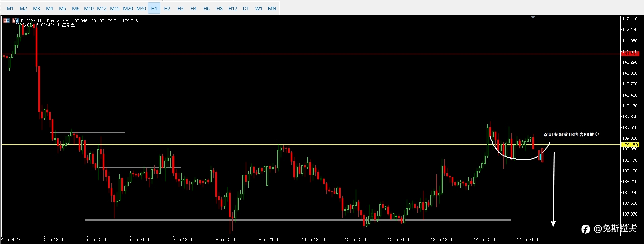Image resolution: width=644 pixels, height=244 pixels.
Task: Click the 8 Jul 21:00 time label
Action: click(269, 239)
